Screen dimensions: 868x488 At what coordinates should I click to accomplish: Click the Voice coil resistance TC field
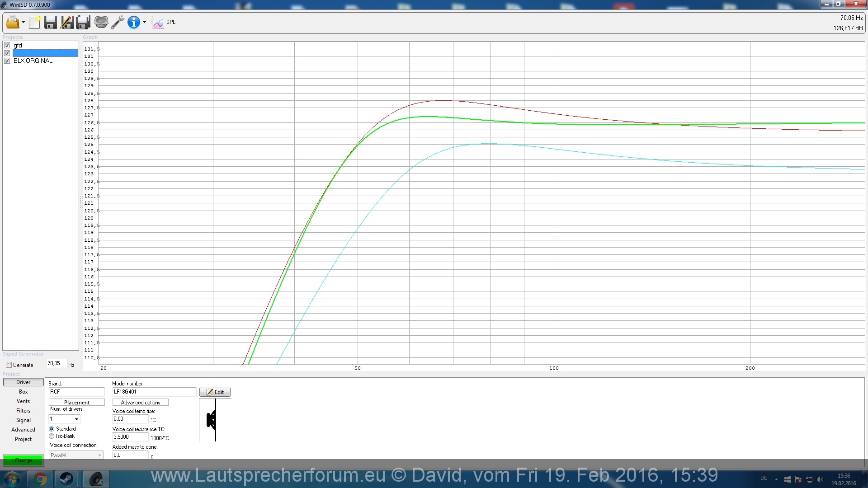(x=130, y=437)
